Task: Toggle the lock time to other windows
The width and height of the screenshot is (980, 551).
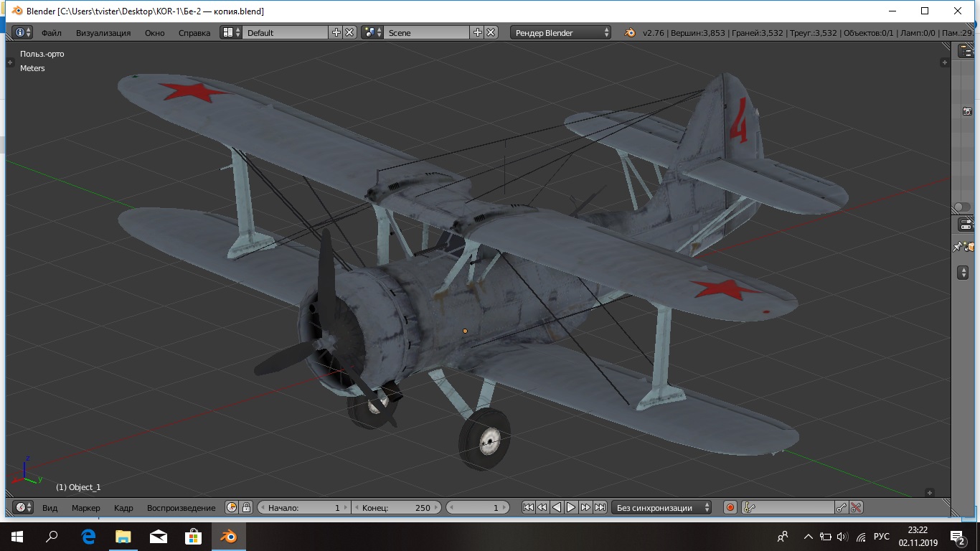Action: pos(246,507)
